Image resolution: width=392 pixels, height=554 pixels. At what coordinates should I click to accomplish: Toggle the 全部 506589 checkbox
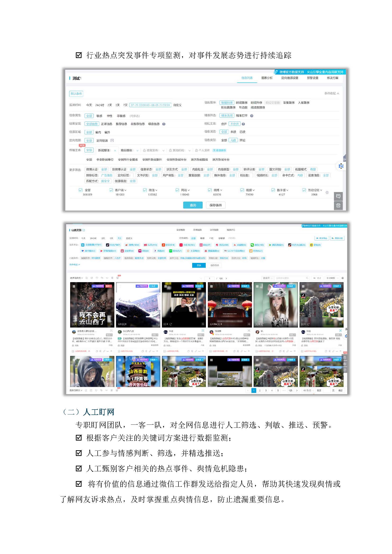[81, 190]
